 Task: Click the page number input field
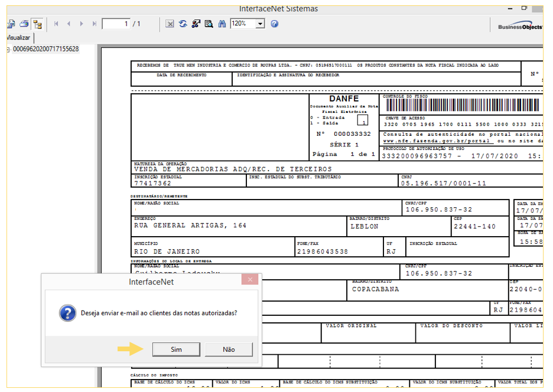click(x=116, y=24)
